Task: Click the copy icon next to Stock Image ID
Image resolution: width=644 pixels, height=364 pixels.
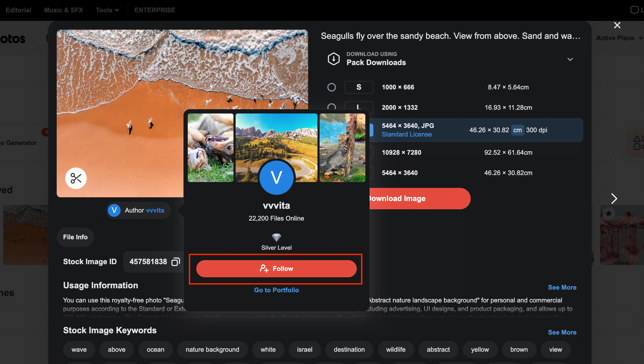Action: point(176,261)
